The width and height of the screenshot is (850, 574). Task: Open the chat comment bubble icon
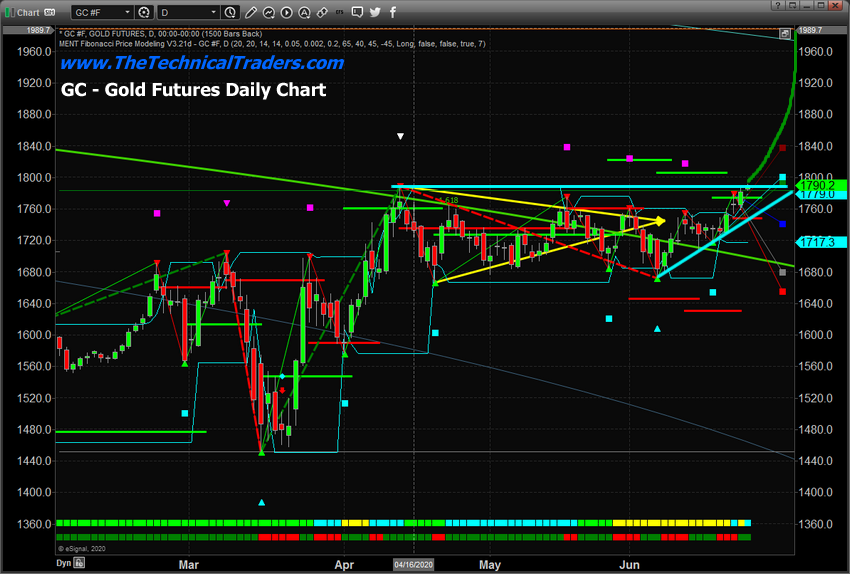point(357,12)
